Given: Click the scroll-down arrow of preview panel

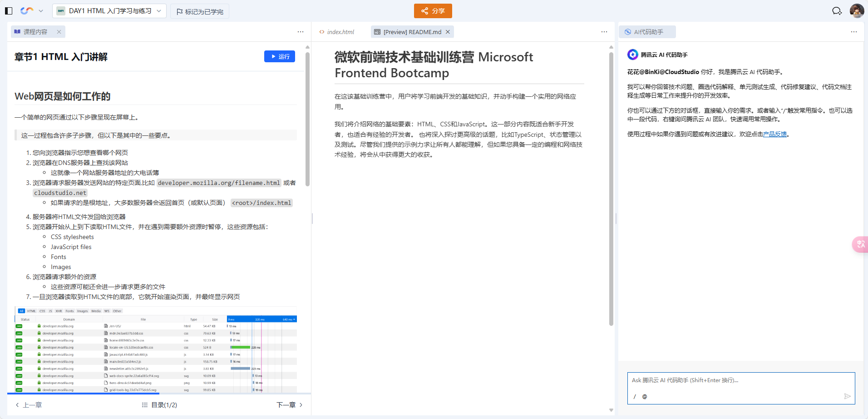Looking at the screenshot, I should click(611, 410).
